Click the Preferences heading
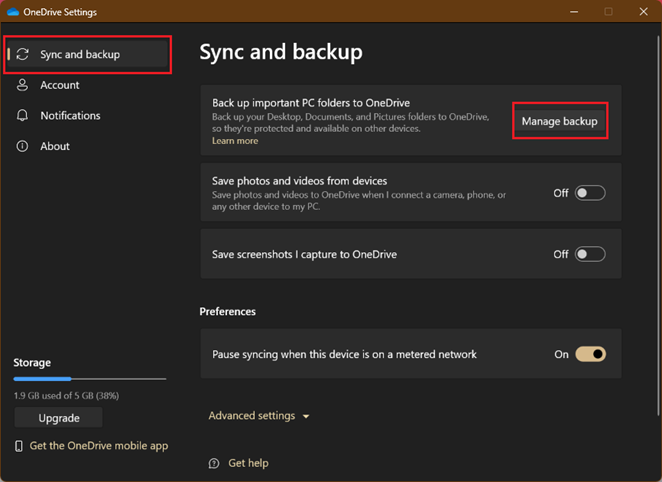 pos(228,311)
